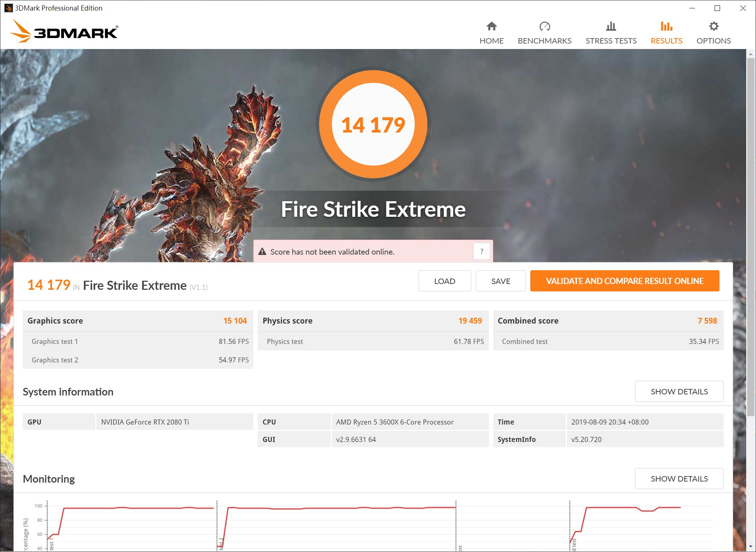Image resolution: width=756 pixels, height=552 pixels.
Task: Click the SystemInfo version field
Action: click(586, 439)
